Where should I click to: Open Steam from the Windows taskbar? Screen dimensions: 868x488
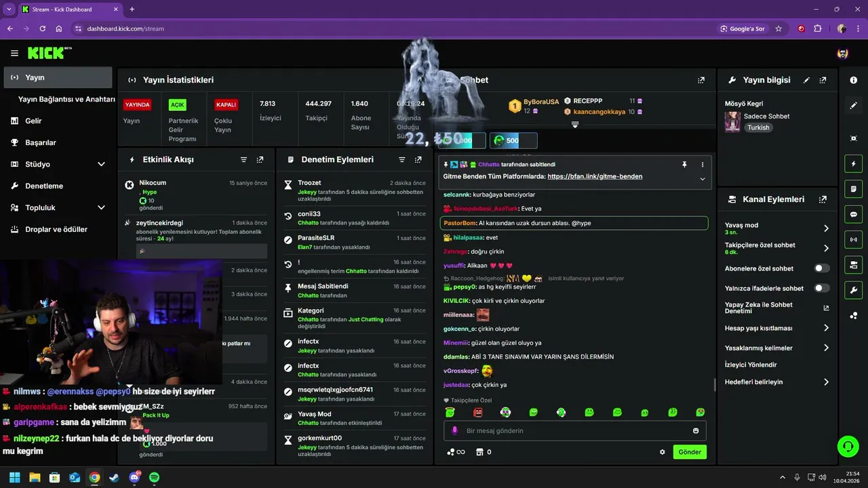click(x=114, y=477)
